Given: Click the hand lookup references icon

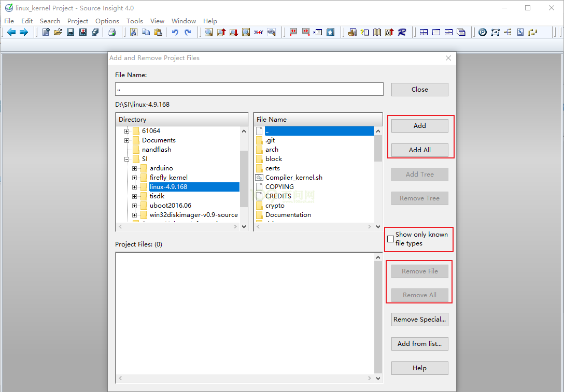Looking at the screenshot, I should (352, 32).
